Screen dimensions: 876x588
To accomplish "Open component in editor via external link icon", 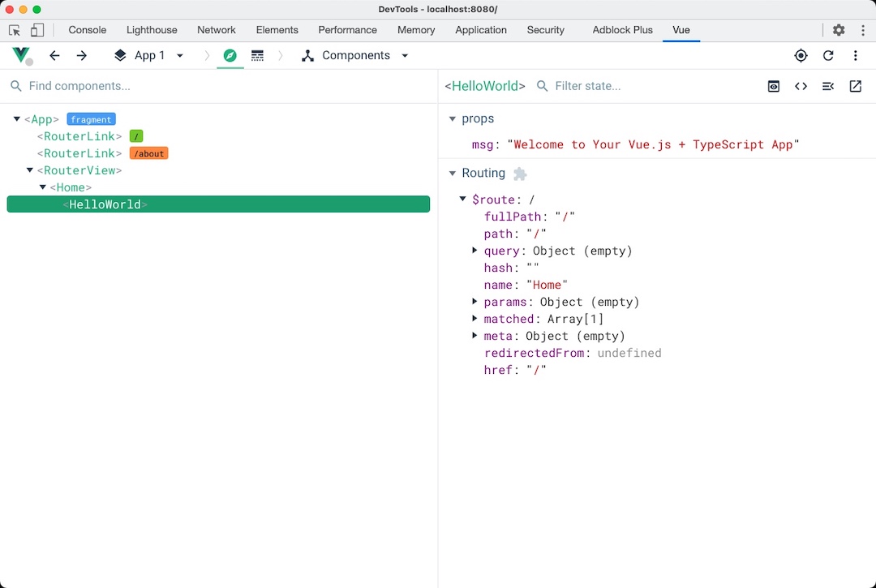I will tap(855, 86).
